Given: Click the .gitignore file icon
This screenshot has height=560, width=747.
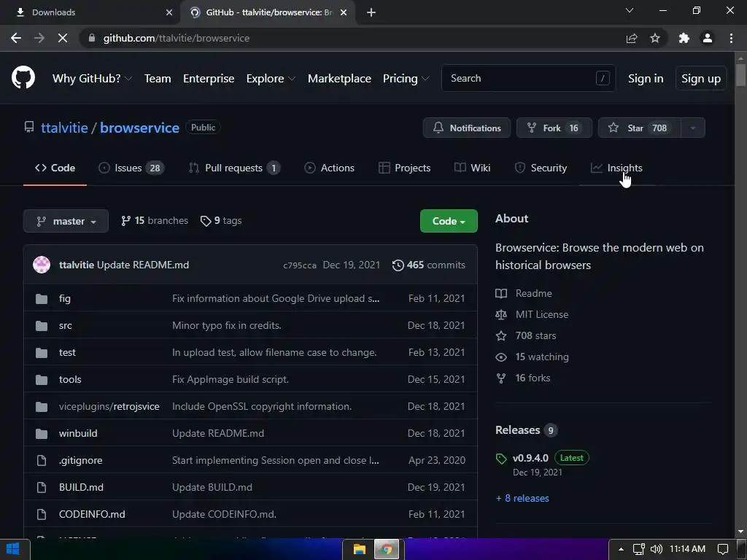Looking at the screenshot, I should tap(42, 461).
